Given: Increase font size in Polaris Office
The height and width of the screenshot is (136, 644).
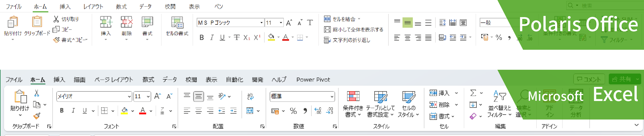Looking at the screenshot, I should 289,23.
